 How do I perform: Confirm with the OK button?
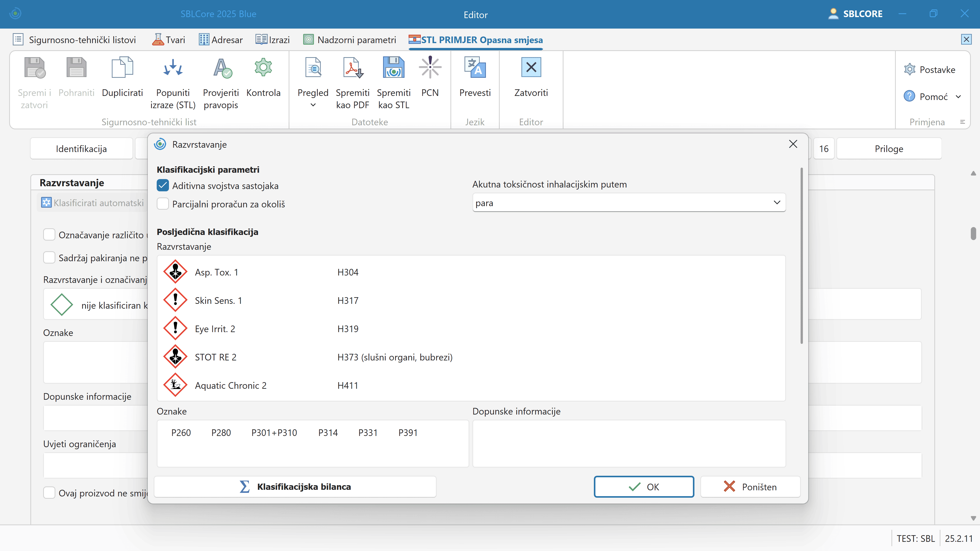point(644,487)
